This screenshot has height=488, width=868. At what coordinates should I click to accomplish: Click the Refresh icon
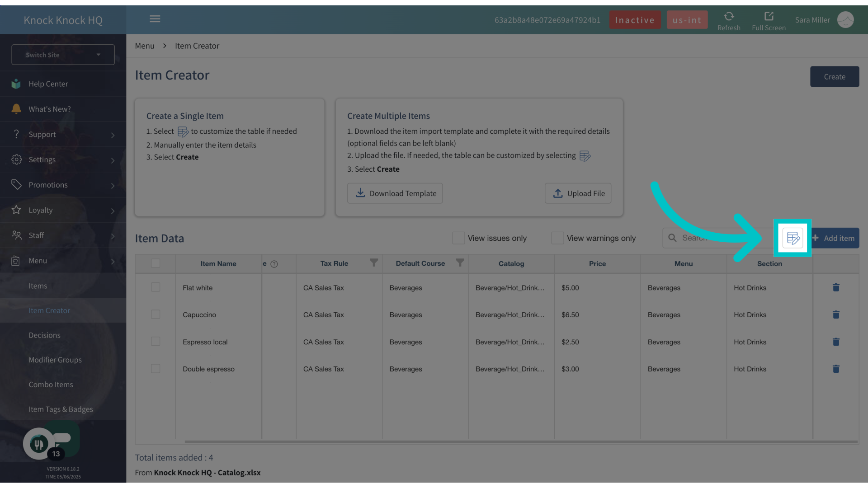click(729, 17)
